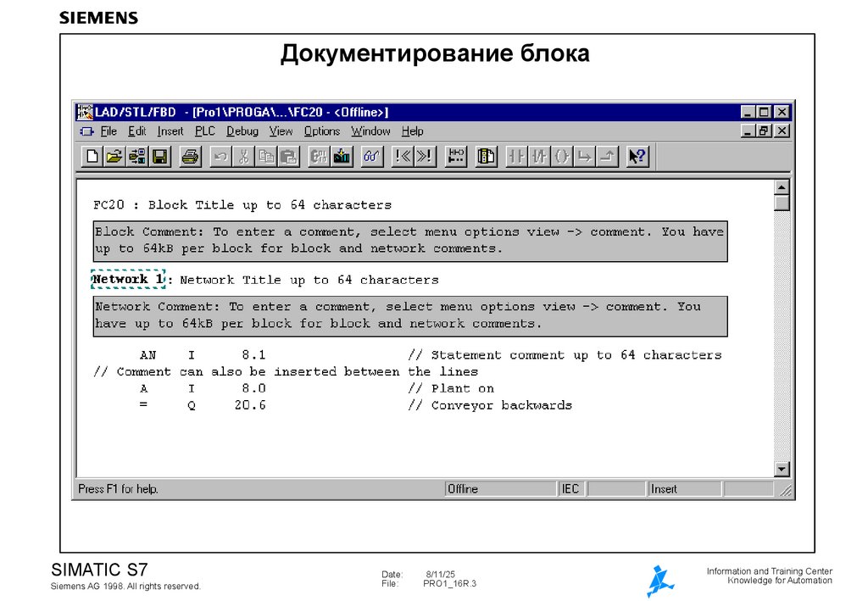This screenshot has width=868, height=601.
Task: Select the Block Comment text area
Action: (407, 241)
